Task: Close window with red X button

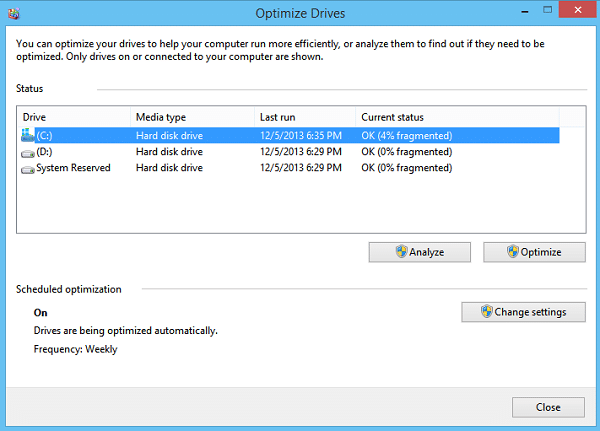Action: point(578,10)
